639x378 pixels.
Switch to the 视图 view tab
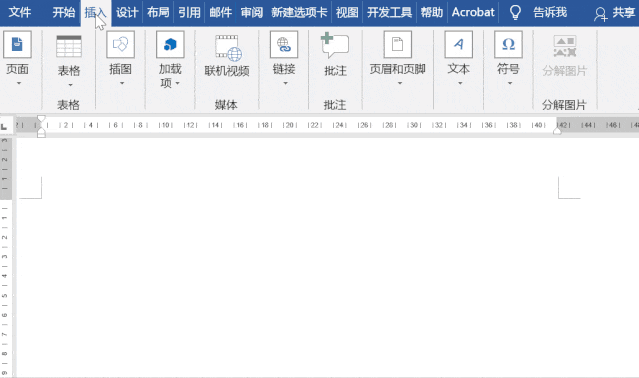[347, 13]
